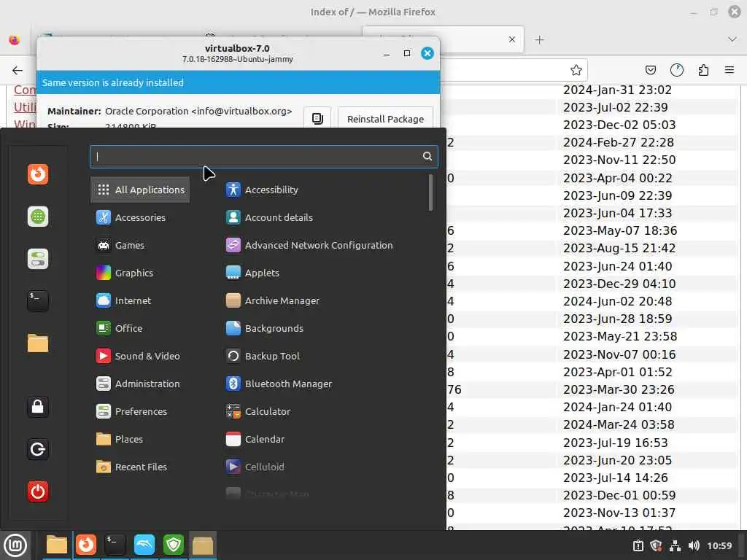The height and width of the screenshot is (560, 747).
Task: Open the update manager shield tray icon
Action: [656, 545]
